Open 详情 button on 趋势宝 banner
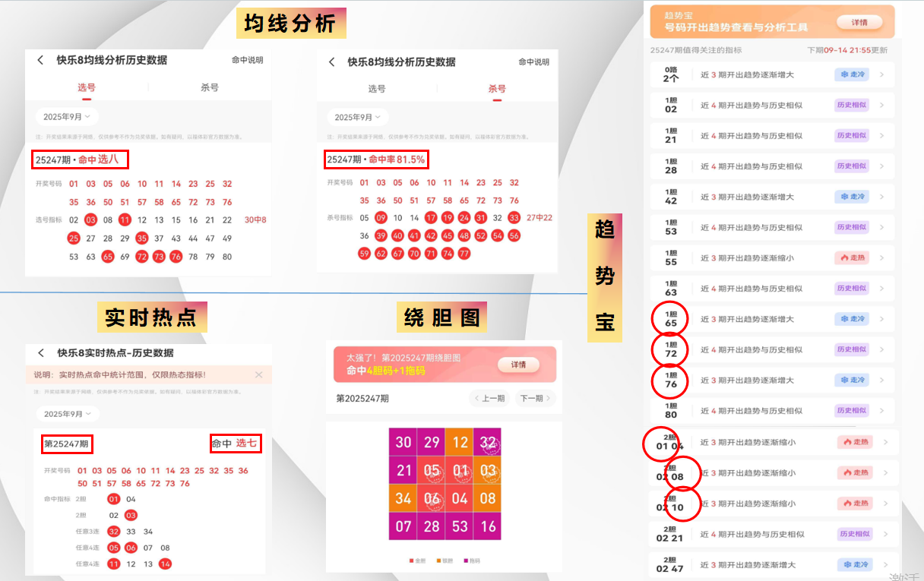This screenshot has width=924, height=581. coord(859,23)
